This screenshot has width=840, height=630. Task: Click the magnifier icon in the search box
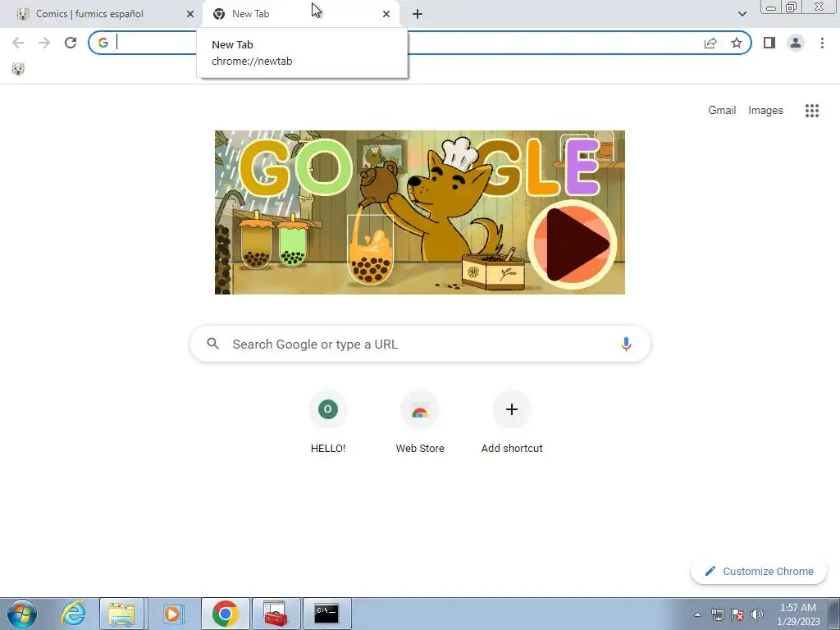point(212,344)
